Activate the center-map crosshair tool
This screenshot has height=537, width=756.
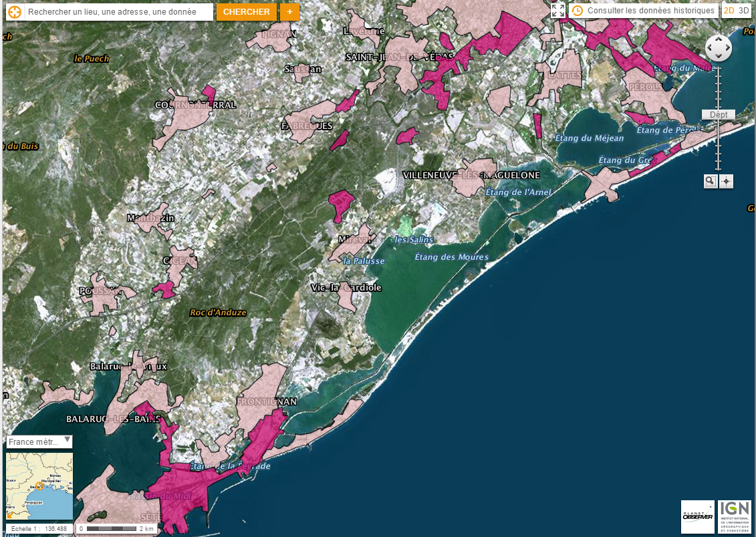point(726,181)
